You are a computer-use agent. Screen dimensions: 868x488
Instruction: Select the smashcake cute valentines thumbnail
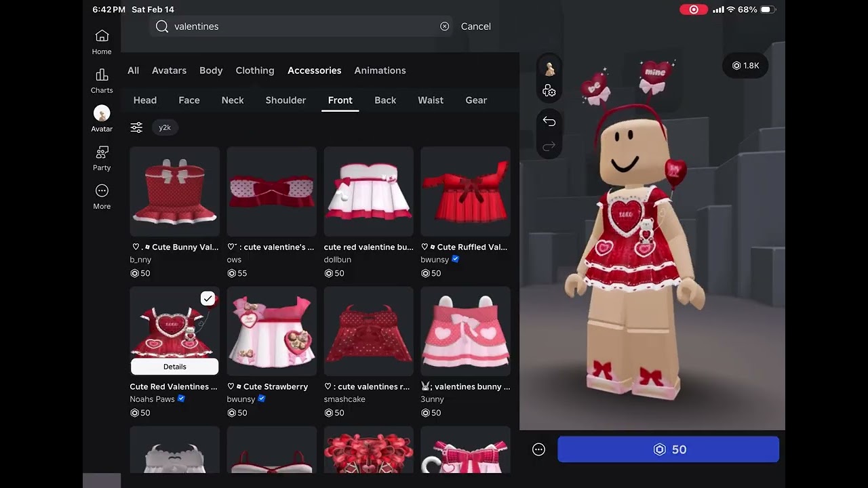[369, 331]
